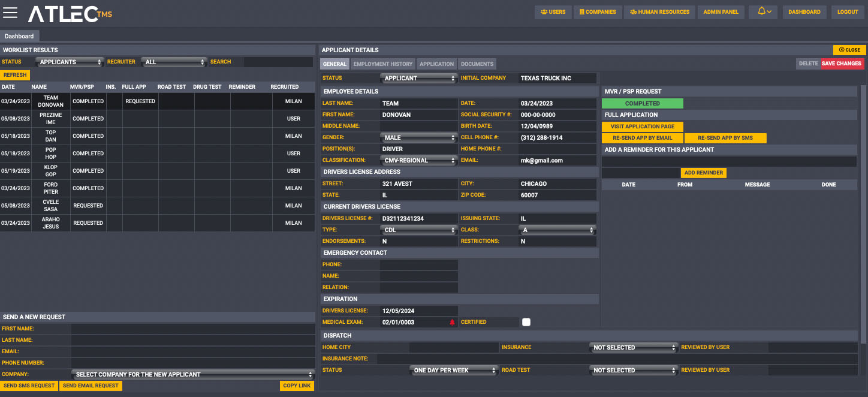Open Companies from the top bar
The width and height of the screenshot is (868, 397).
pyautogui.click(x=598, y=12)
